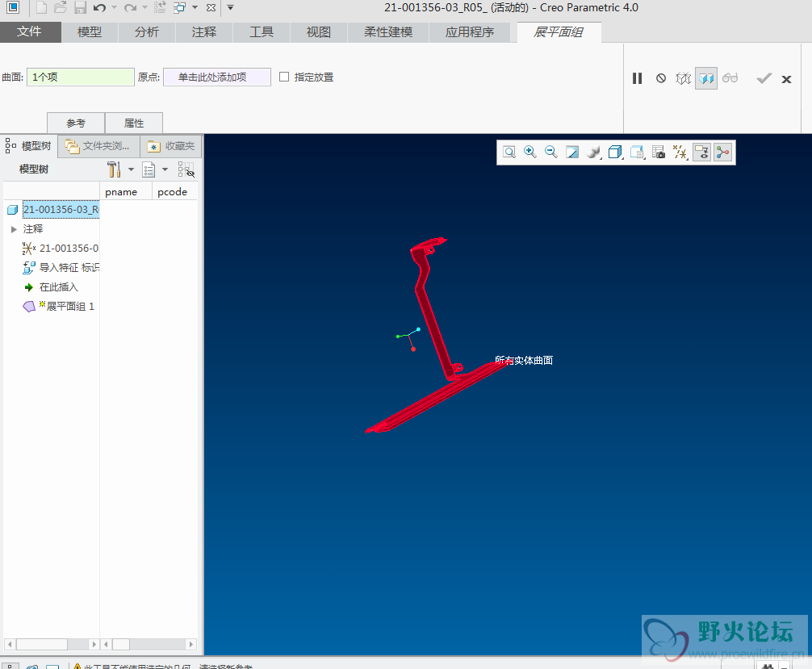812x669 pixels.
Task: Click the Undo arrow icon
Action: [x=100, y=8]
